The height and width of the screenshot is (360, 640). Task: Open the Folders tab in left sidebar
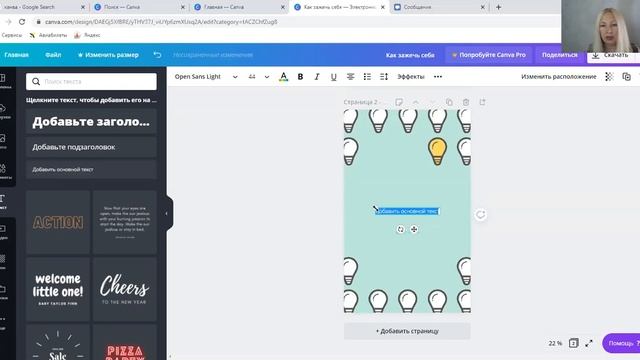pos(4,292)
